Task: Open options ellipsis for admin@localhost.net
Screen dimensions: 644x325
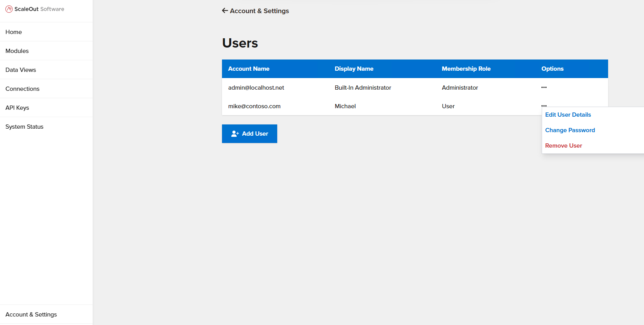Action: point(544,87)
